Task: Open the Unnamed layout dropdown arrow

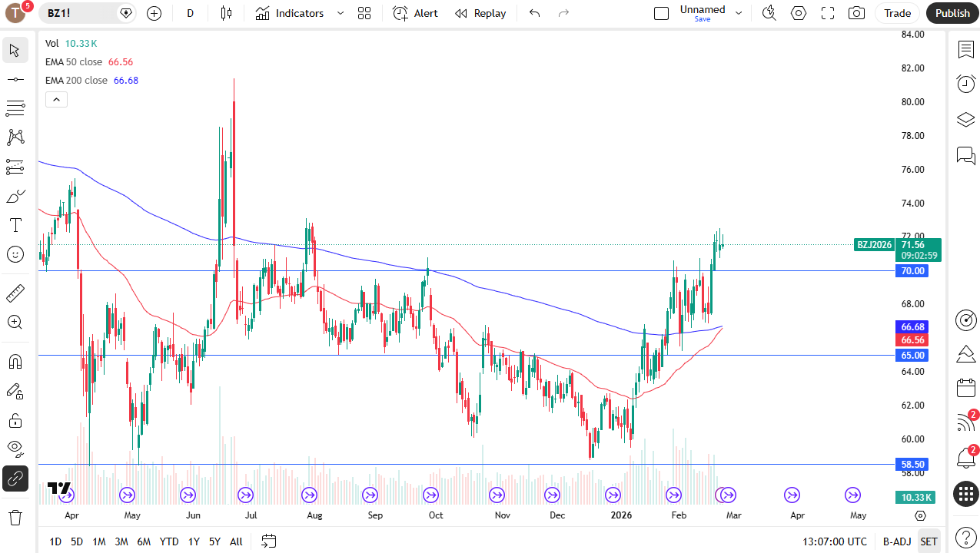Action: coord(739,13)
